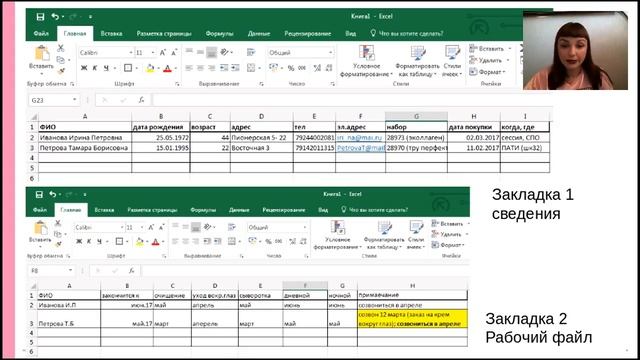Open borders button in top Excel window

click(128, 68)
